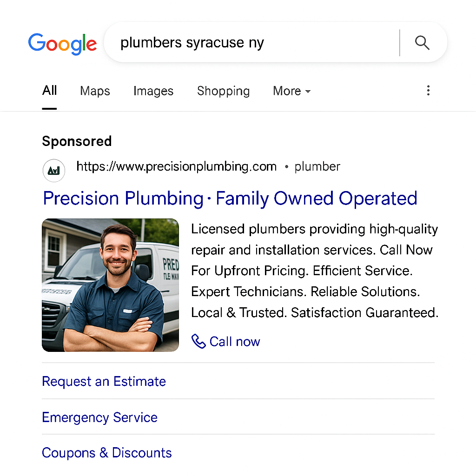This screenshot has height=476, width=476.
Task: Open the Images tab
Action: click(153, 91)
